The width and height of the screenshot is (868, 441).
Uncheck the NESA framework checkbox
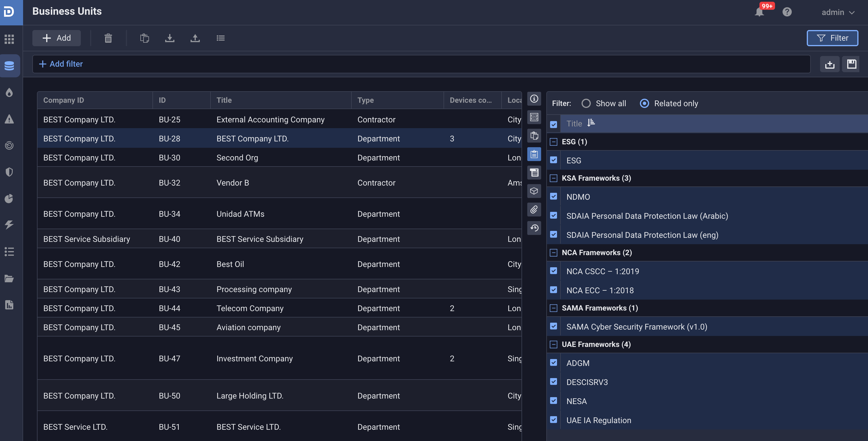[x=553, y=401]
